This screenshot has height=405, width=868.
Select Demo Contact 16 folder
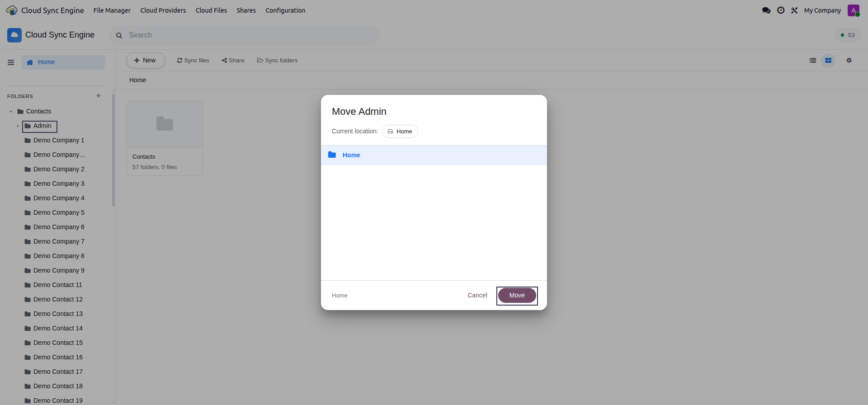pyautogui.click(x=58, y=358)
